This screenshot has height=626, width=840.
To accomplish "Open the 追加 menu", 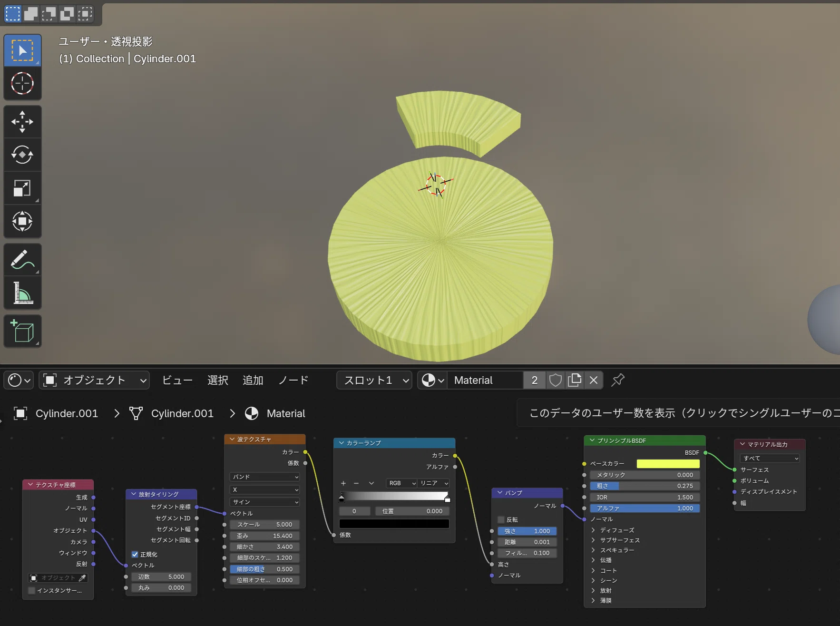I will [253, 380].
